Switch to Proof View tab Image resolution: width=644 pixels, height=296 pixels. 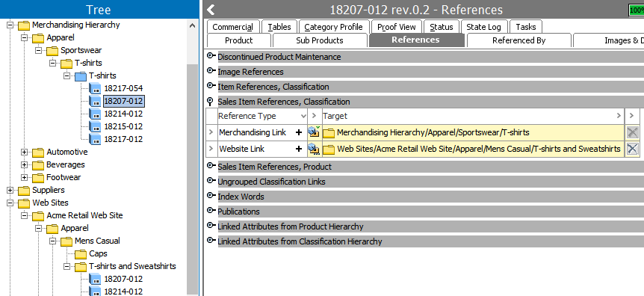[397, 27]
